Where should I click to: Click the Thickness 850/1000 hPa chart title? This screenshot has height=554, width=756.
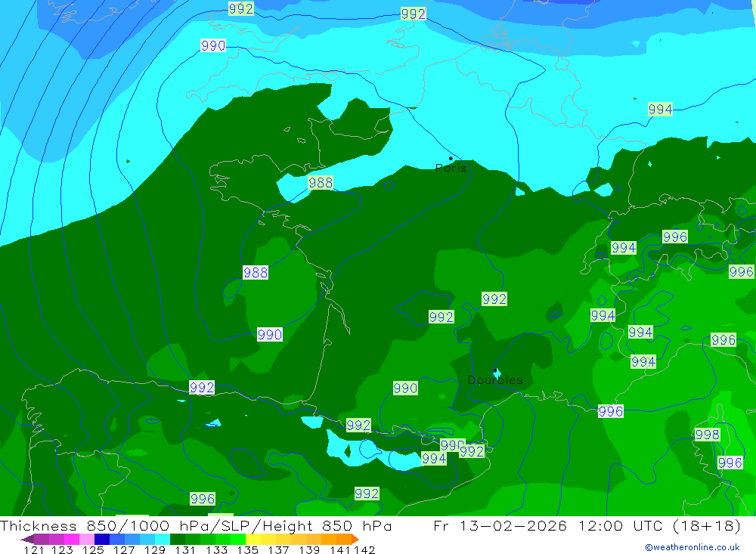point(196,525)
